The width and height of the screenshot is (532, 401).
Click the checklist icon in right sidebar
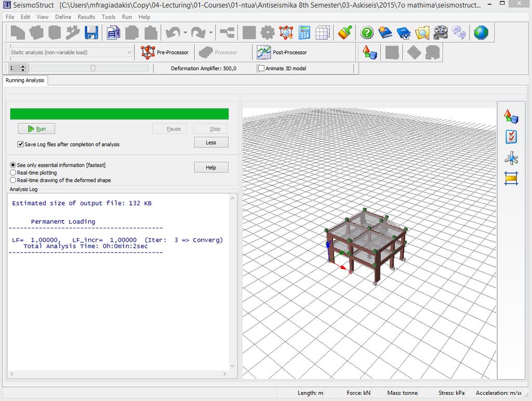(x=511, y=137)
